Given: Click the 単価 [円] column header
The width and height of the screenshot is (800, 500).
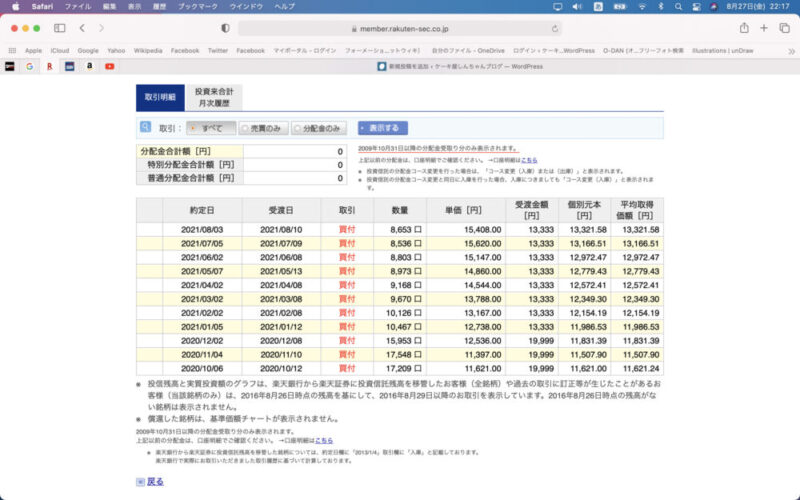Looking at the screenshot, I should (463, 210).
